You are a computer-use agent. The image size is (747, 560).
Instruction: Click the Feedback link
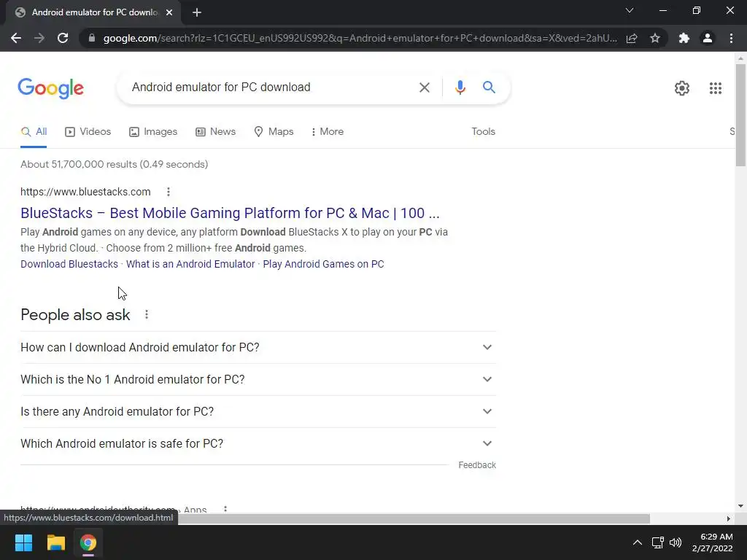pyautogui.click(x=477, y=465)
